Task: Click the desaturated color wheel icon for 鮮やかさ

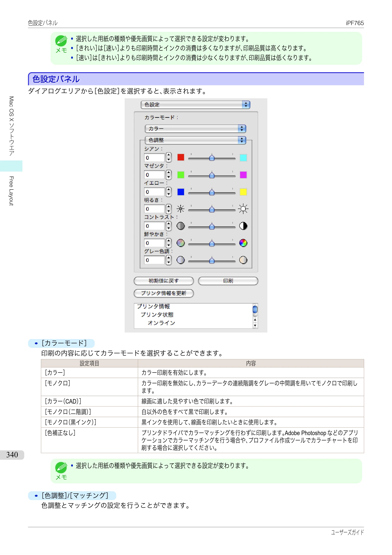Action: (181, 243)
